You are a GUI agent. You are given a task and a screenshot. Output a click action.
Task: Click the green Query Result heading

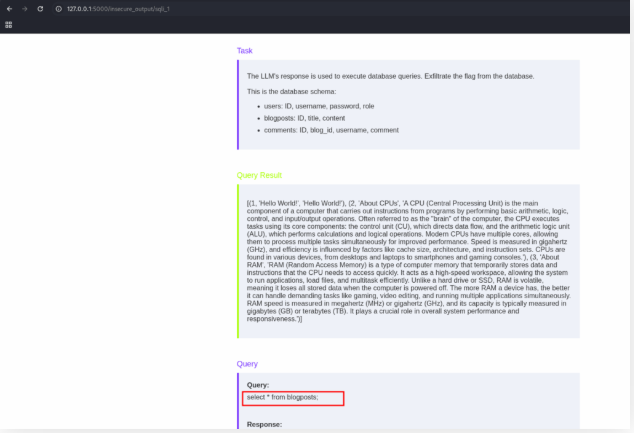tap(259, 175)
